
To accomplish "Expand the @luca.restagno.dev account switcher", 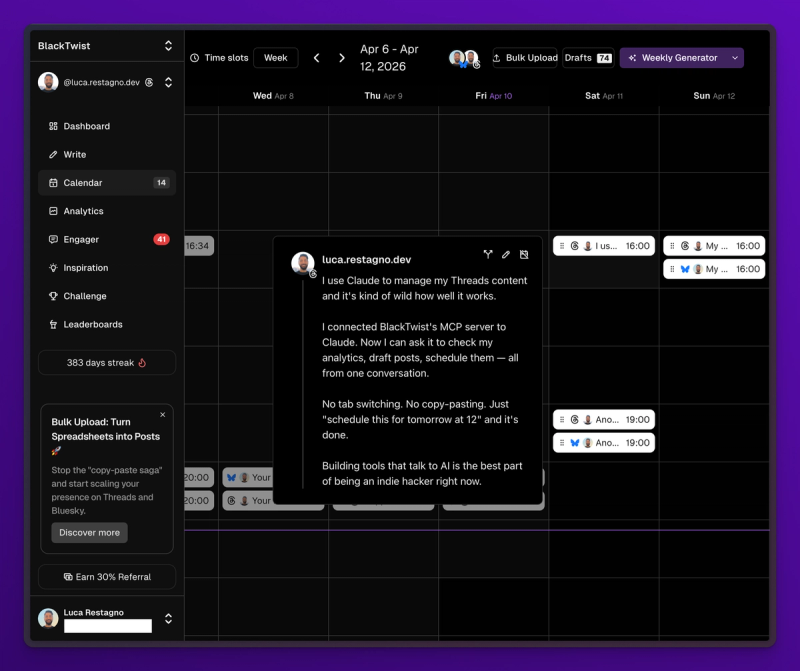I will coord(168,82).
